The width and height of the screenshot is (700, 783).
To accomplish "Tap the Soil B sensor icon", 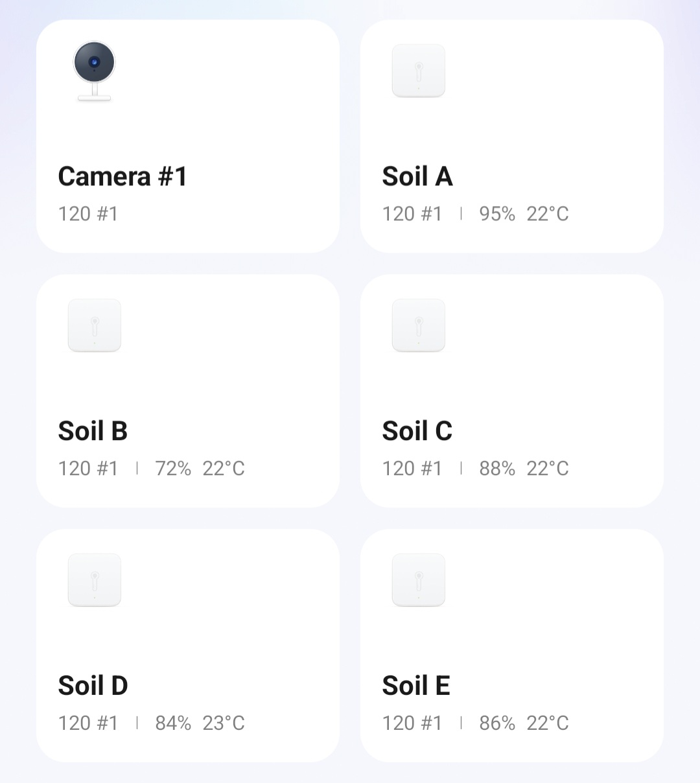I will 95,325.
